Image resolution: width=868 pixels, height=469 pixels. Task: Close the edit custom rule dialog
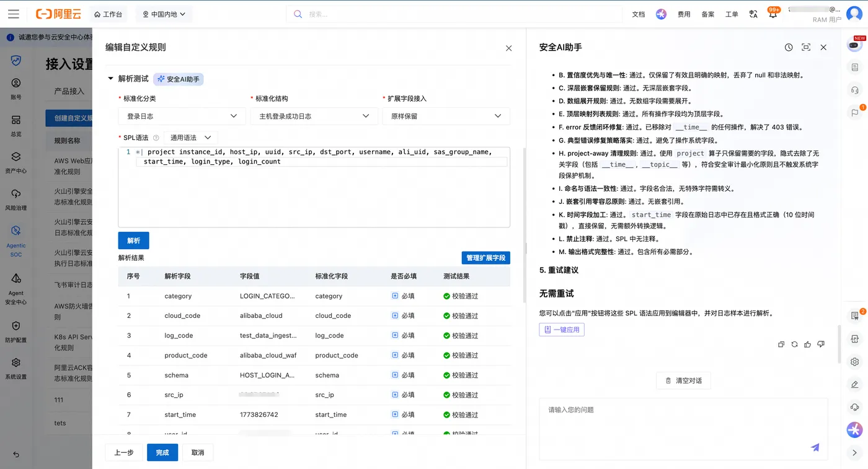pos(508,48)
